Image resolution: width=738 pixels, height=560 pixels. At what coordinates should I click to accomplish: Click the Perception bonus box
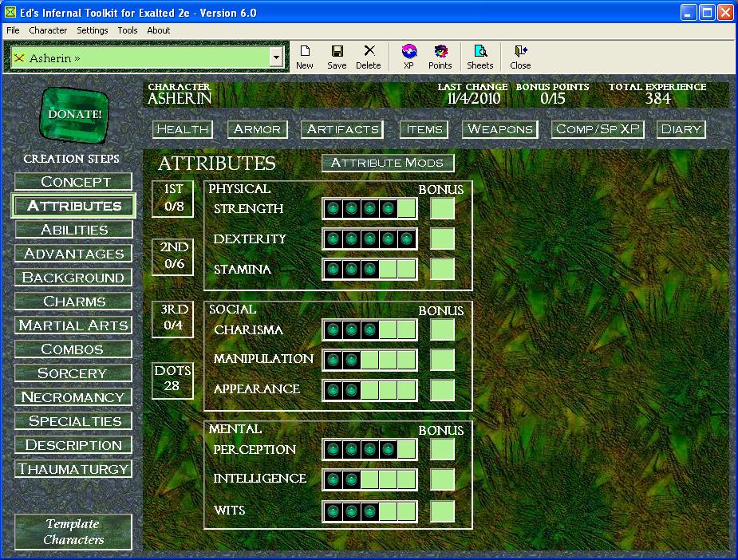(443, 449)
